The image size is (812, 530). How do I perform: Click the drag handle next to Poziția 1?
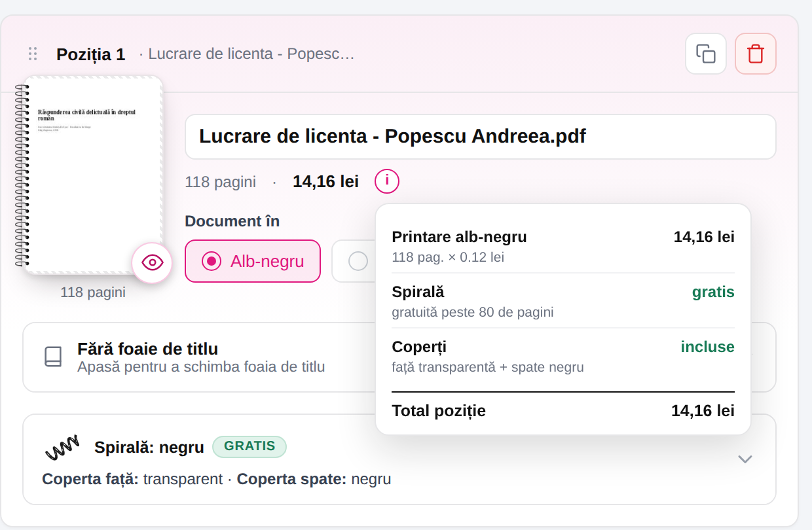pos(33,54)
